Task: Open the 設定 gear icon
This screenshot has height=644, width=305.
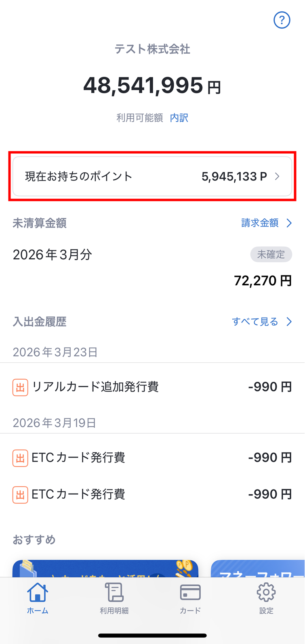Action: coord(266,592)
